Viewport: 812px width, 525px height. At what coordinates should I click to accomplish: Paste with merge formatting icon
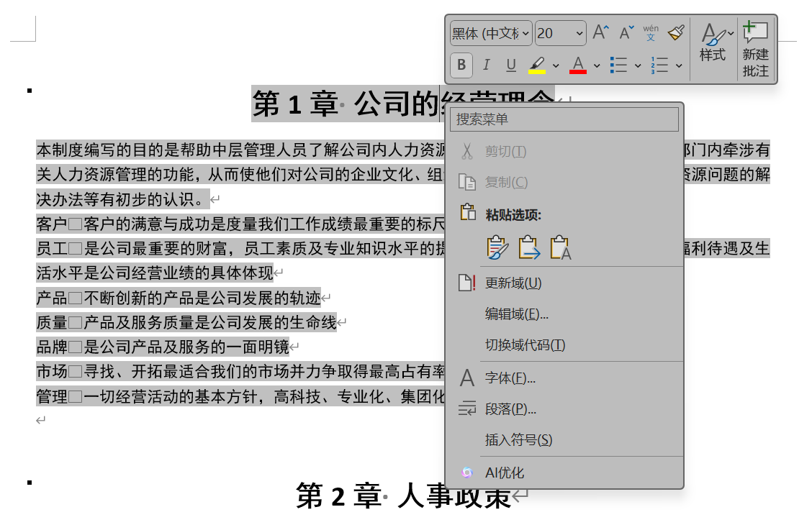[x=528, y=248]
